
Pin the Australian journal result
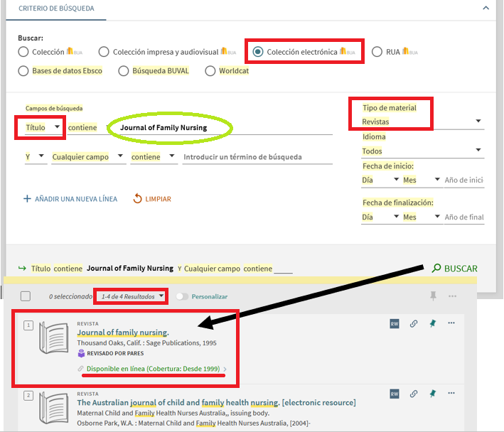432,394
